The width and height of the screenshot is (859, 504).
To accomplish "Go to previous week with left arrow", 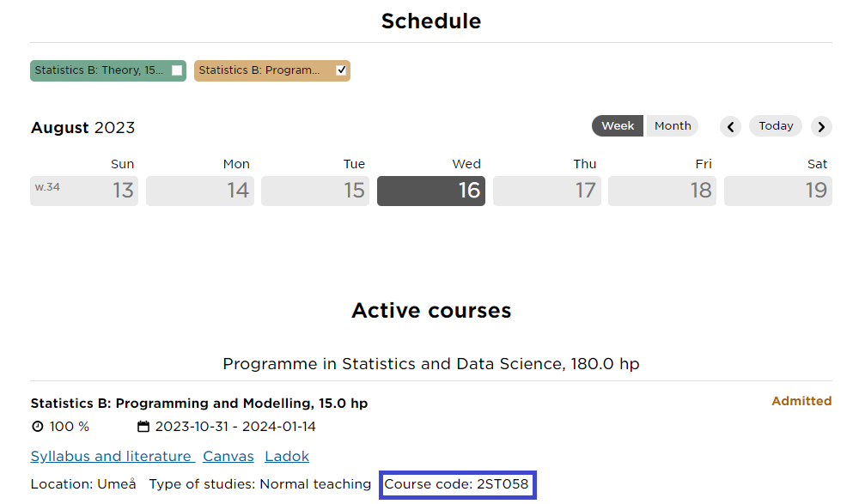I will coord(730,126).
